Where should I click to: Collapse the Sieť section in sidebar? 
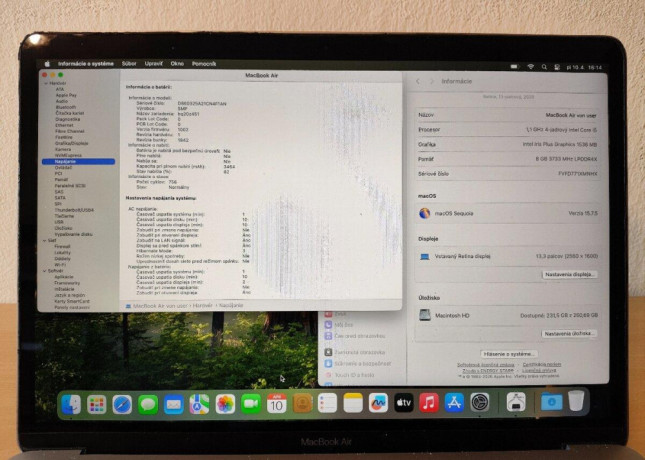pos(44,240)
